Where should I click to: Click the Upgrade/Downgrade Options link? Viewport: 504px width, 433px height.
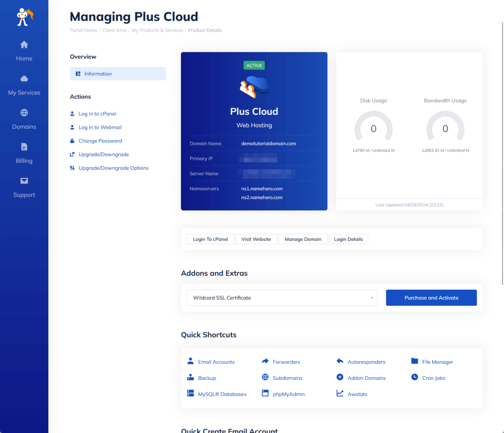(114, 168)
